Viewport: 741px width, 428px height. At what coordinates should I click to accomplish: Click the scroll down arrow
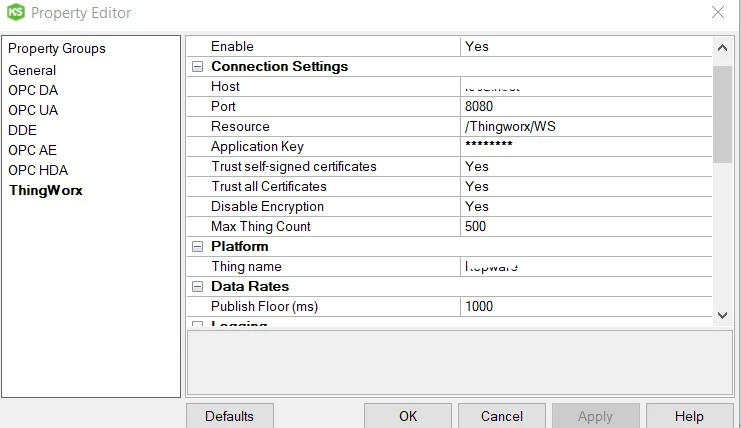click(722, 315)
